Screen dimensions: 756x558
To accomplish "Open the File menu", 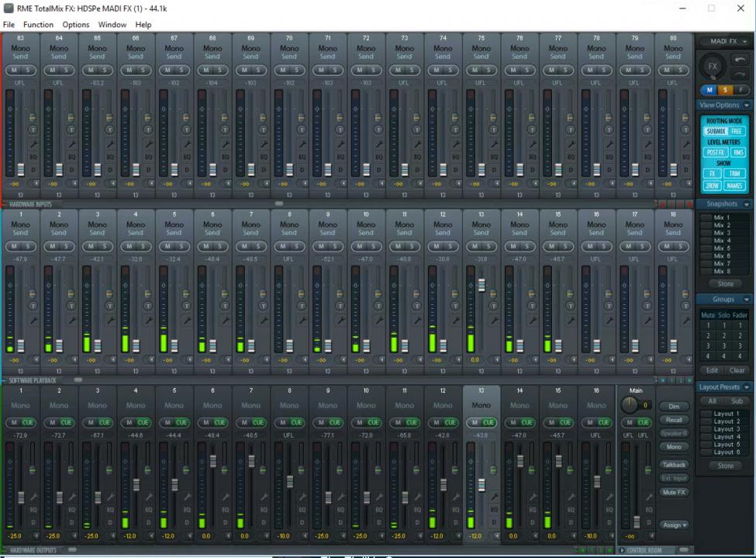I will [x=9, y=25].
